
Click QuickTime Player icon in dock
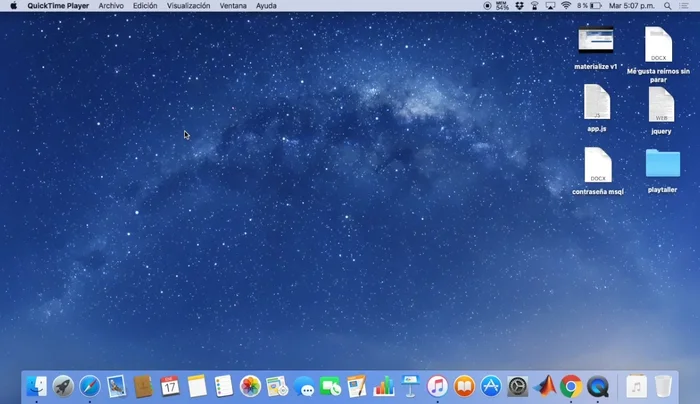[x=598, y=386]
